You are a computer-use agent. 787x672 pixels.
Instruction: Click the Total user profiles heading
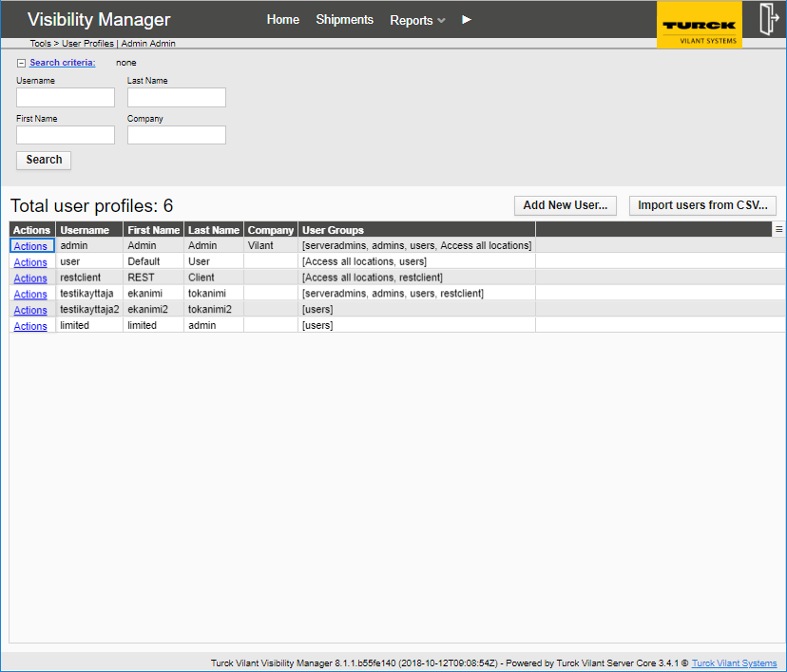click(x=92, y=205)
